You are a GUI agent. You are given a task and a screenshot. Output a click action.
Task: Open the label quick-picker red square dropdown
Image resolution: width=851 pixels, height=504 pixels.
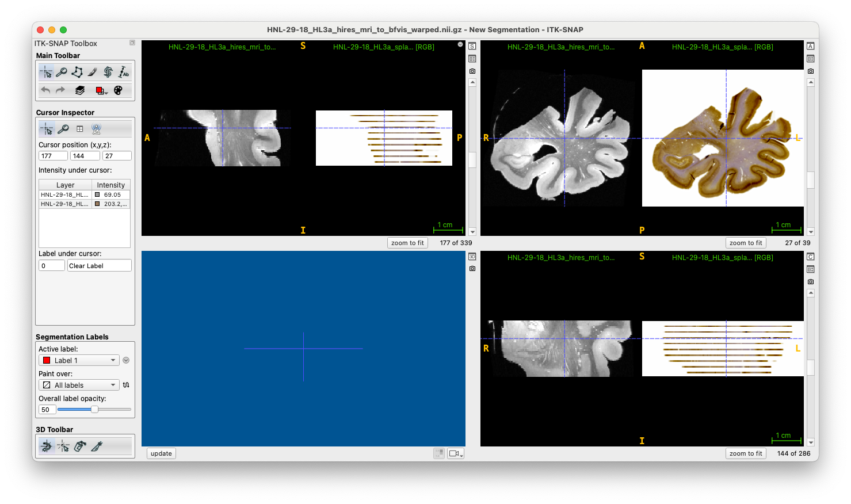101,90
